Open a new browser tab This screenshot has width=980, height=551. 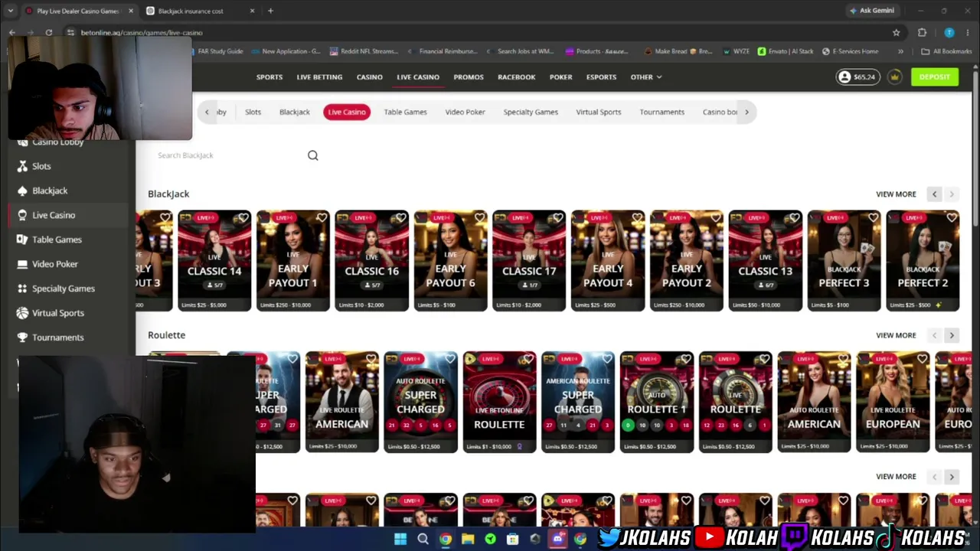pos(270,11)
